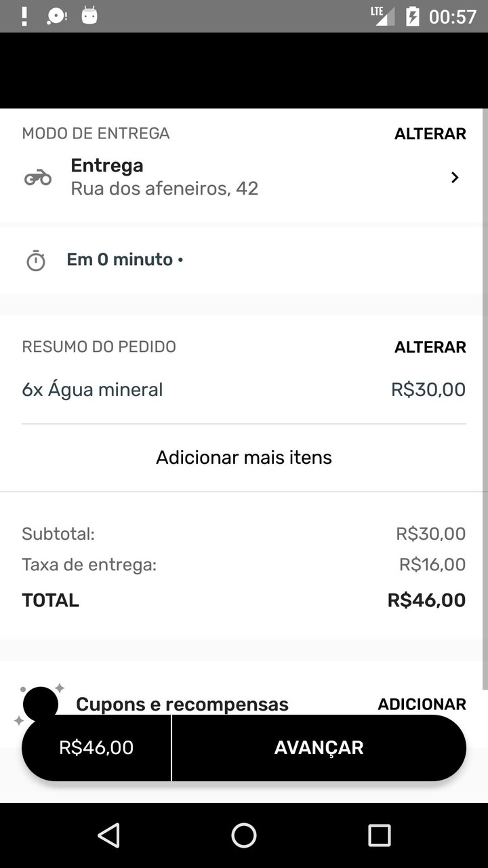
Task: Open recent apps square button
Action: pos(379,835)
